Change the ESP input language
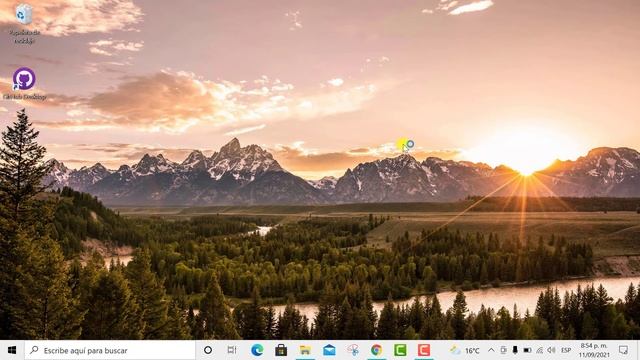Image resolution: width=640 pixels, height=360 pixels. pos(566,351)
